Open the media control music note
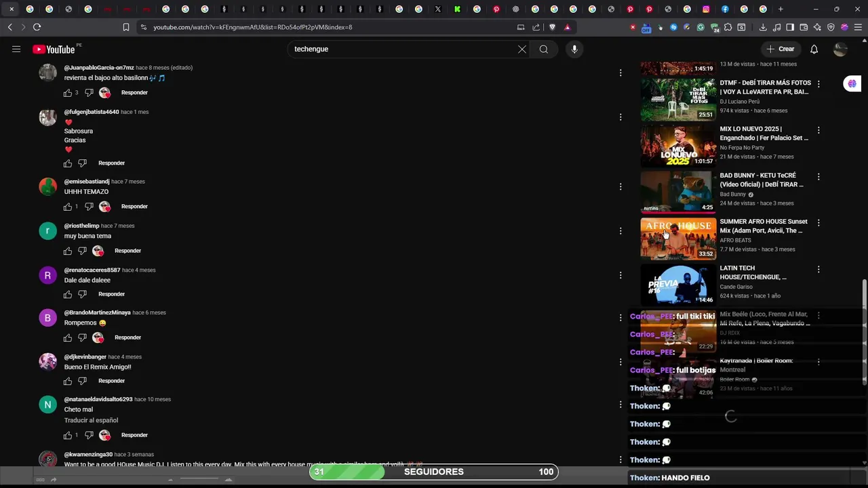Screen dimensions: 868x488 pyautogui.click(x=776, y=27)
